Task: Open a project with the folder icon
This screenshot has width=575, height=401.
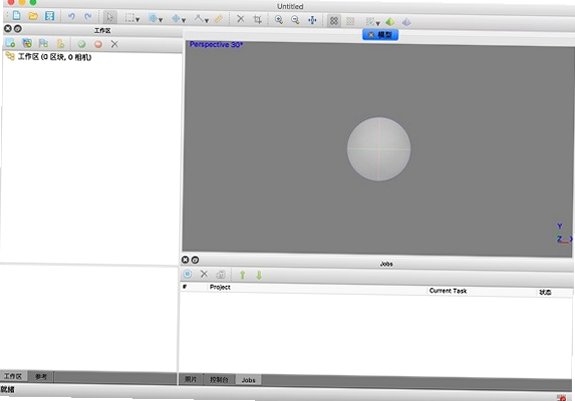Action: (x=33, y=16)
